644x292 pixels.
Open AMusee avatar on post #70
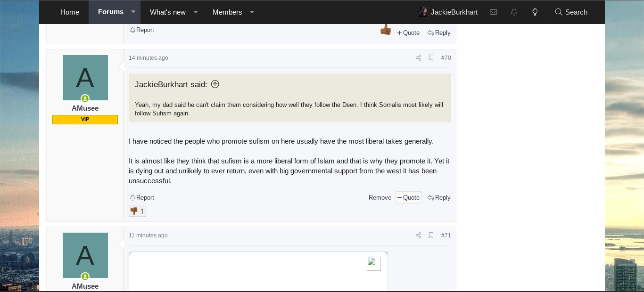[x=85, y=78]
